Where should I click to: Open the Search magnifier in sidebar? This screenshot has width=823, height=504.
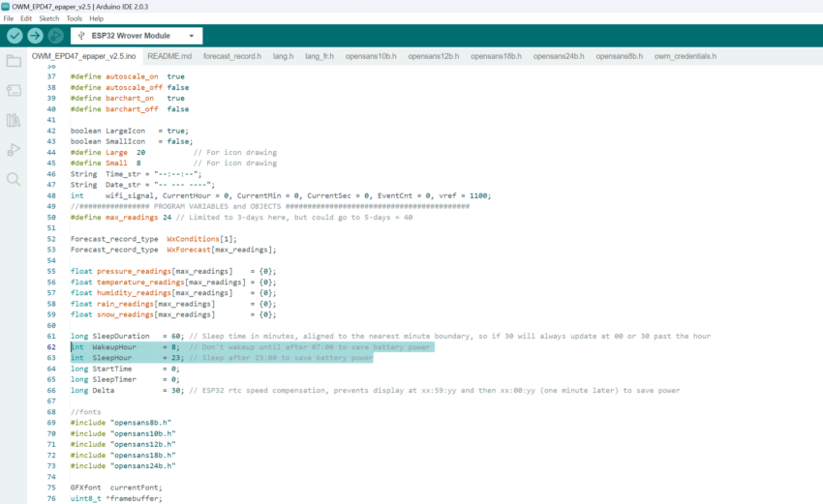[x=14, y=179]
